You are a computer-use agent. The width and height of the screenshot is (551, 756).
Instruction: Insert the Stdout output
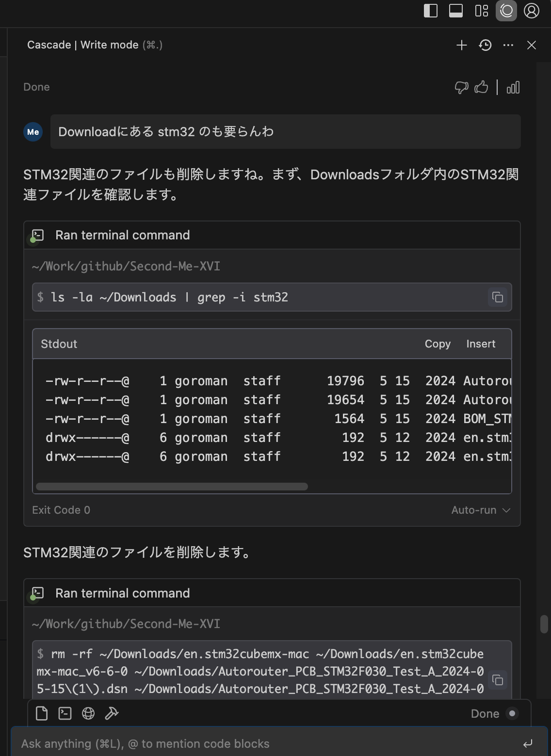[481, 344]
